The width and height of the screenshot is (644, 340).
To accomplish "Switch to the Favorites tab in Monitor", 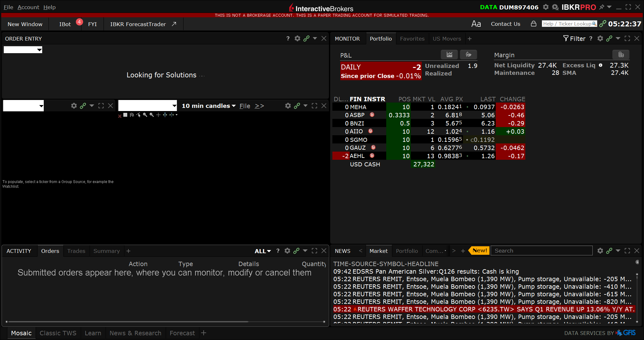I will point(412,39).
